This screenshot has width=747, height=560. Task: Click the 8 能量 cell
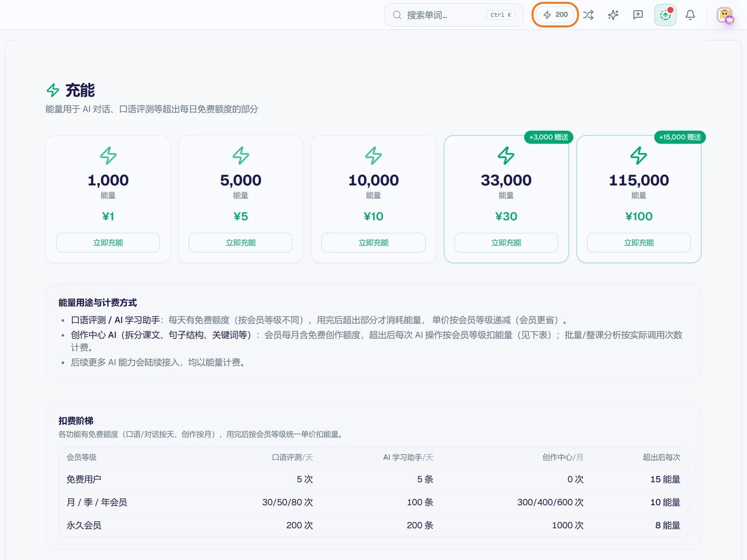[x=668, y=525]
